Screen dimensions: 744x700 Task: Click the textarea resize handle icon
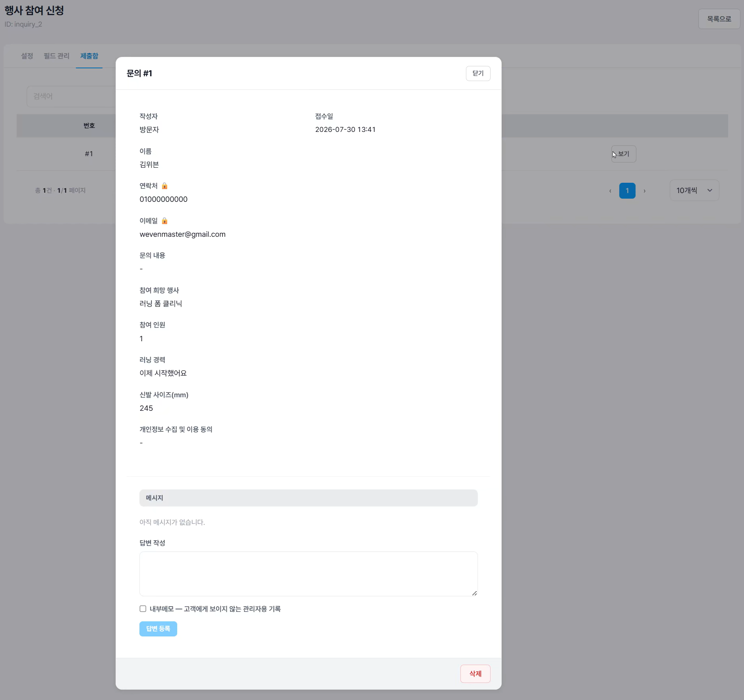pyautogui.click(x=474, y=593)
